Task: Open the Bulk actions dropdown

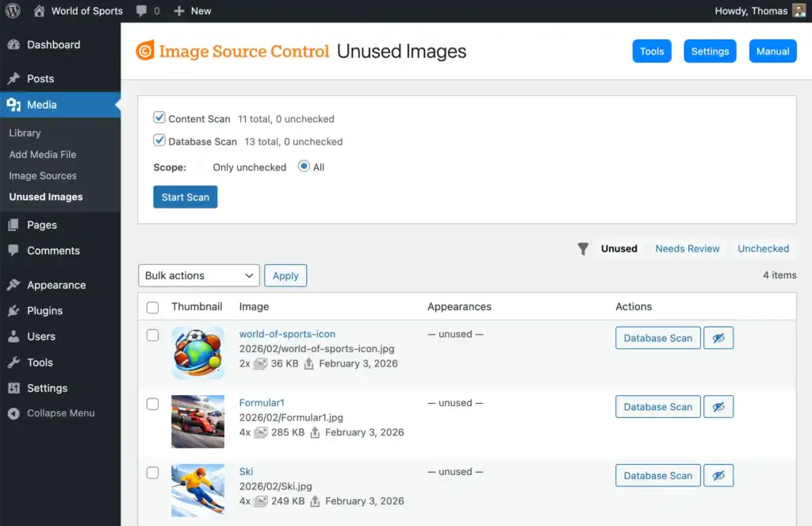Action: [198, 275]
